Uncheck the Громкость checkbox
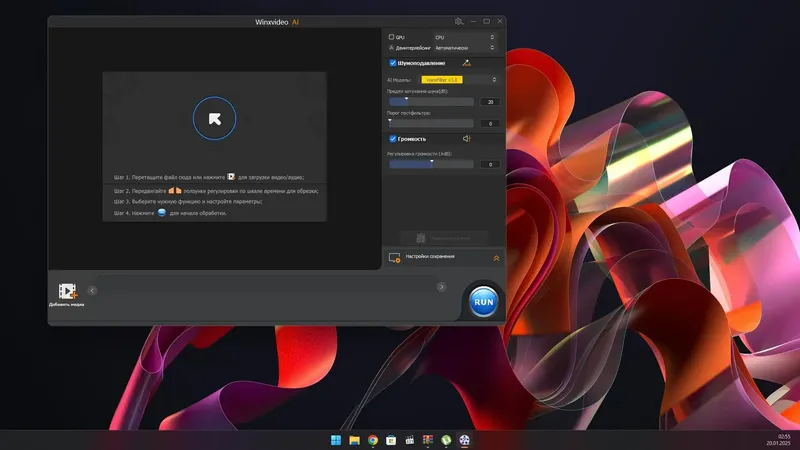Image resolution: width=800 pixels, height=450 pixels. click(x=393, y=139)
